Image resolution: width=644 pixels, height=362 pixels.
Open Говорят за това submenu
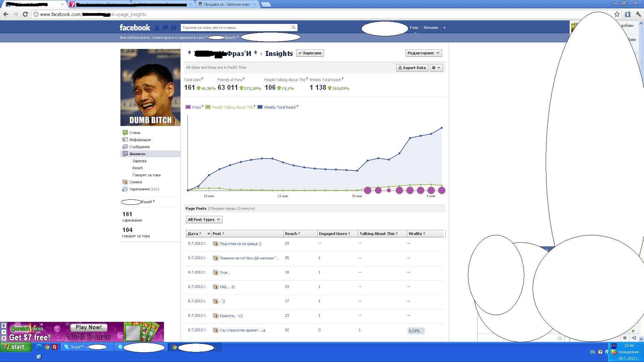(x=146, y=175)
